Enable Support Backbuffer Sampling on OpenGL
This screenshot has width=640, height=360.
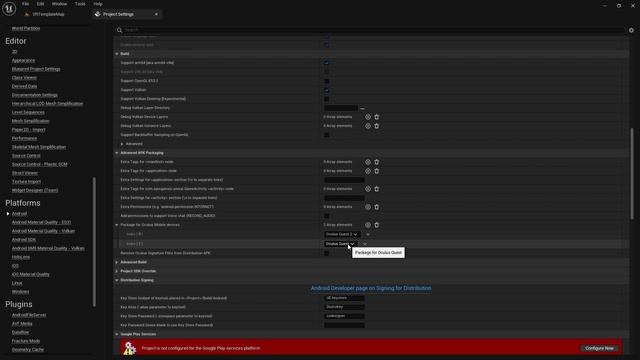coord(327,135)
